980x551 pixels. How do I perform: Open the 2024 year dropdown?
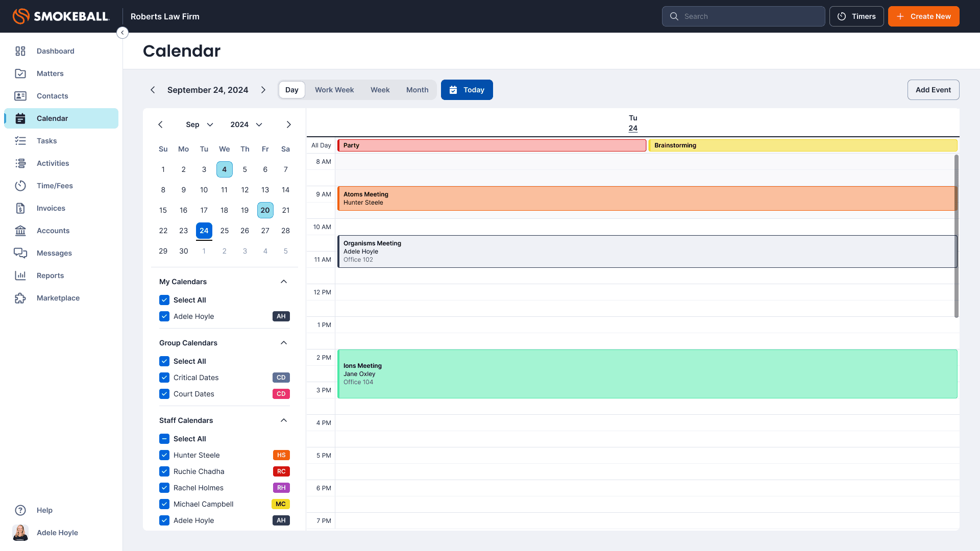[246, 124]
